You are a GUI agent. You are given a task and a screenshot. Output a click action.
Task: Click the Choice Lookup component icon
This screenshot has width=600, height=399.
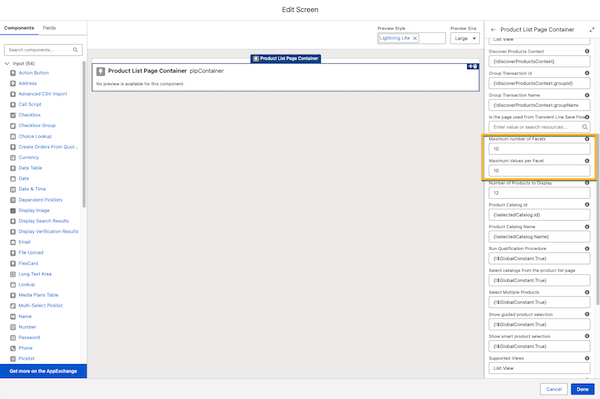tap(13, 137)
